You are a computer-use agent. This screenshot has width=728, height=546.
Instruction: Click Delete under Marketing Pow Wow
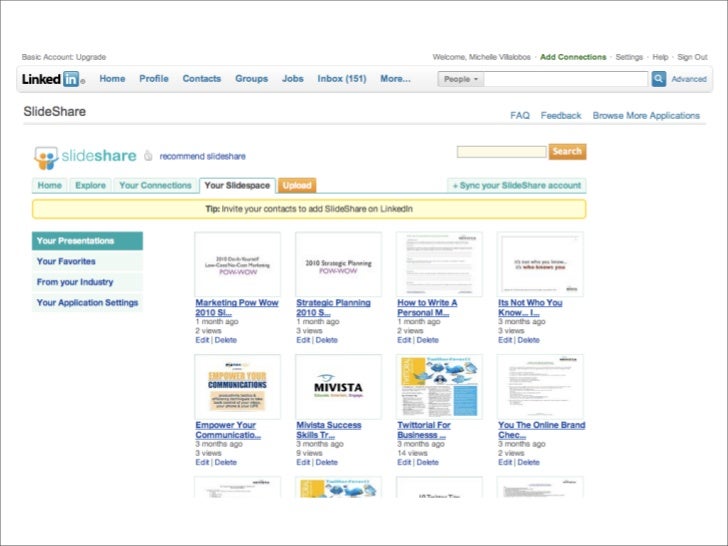tap(226, 340)
